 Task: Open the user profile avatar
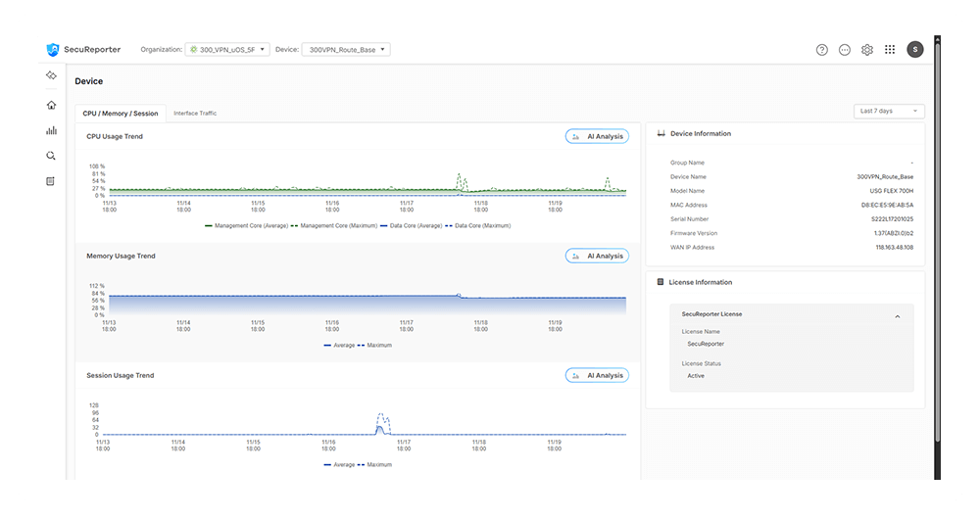tap(914, 50)
